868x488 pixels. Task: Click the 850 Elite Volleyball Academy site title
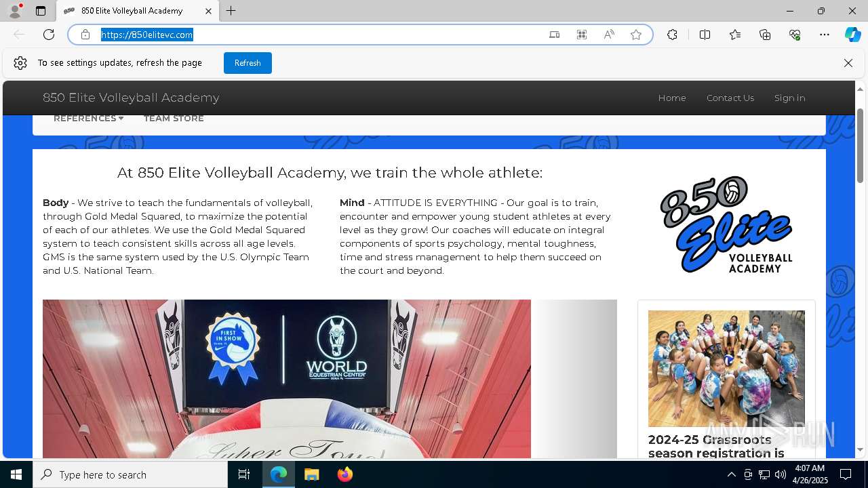131,98
